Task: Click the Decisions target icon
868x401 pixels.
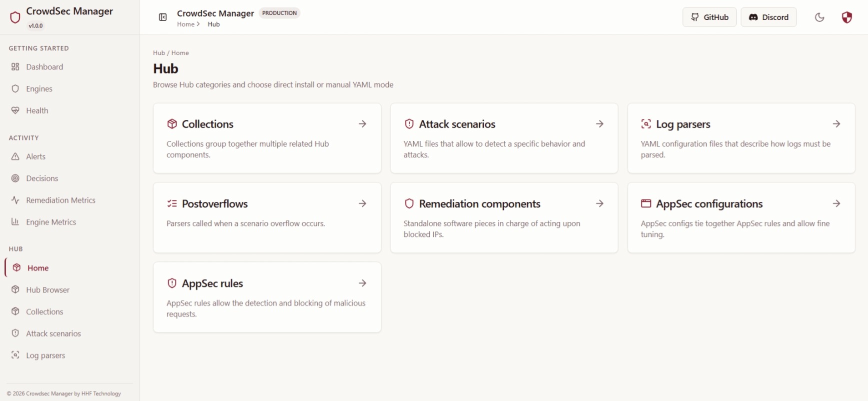Action: 16,178
